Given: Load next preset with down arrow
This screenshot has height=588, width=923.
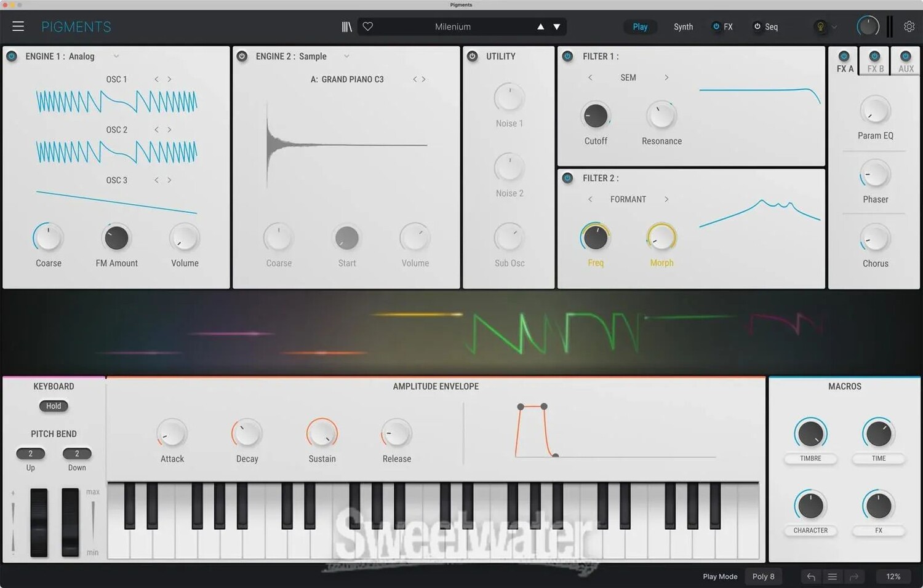Looking at the screenshot, I should coord(557,26).
